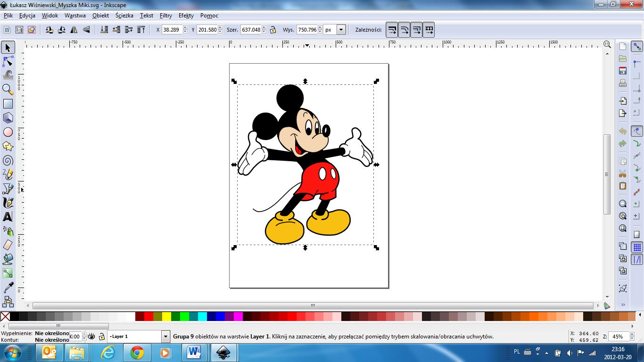Select the Node edit tool
This screenshot has height=362, width=644.
pos(8,61)
